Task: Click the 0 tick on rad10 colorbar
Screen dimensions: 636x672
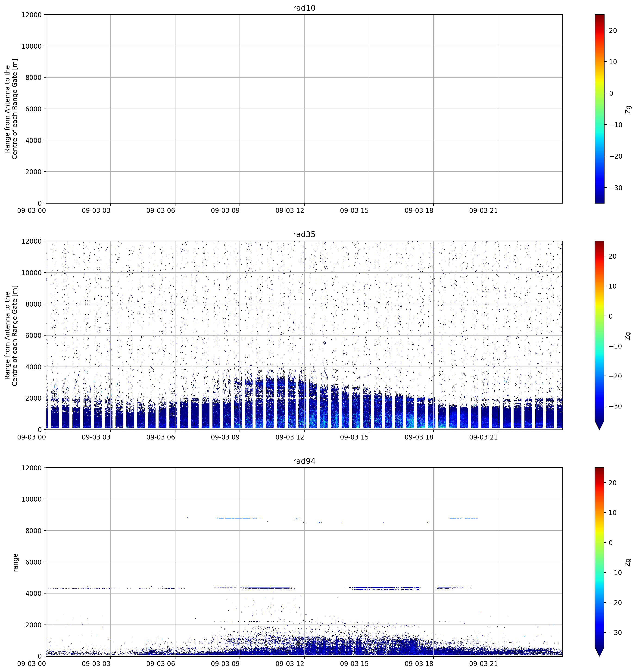Action: (611, 94)
